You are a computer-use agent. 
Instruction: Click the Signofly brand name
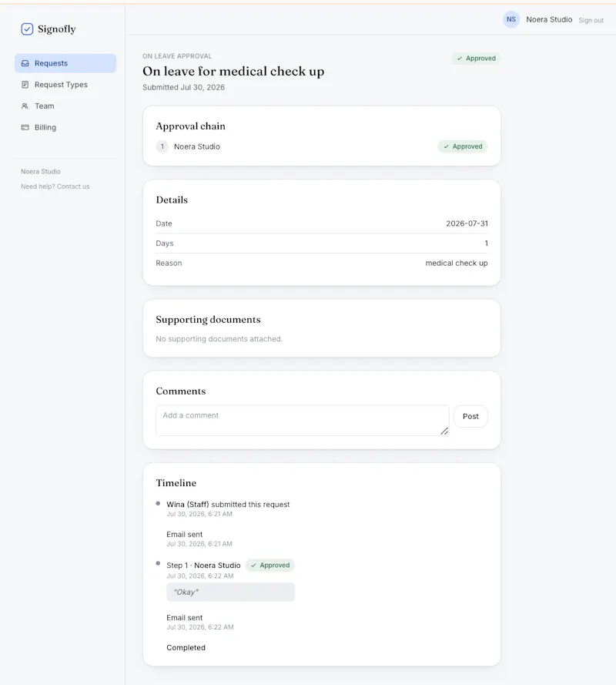coord(57,29)
